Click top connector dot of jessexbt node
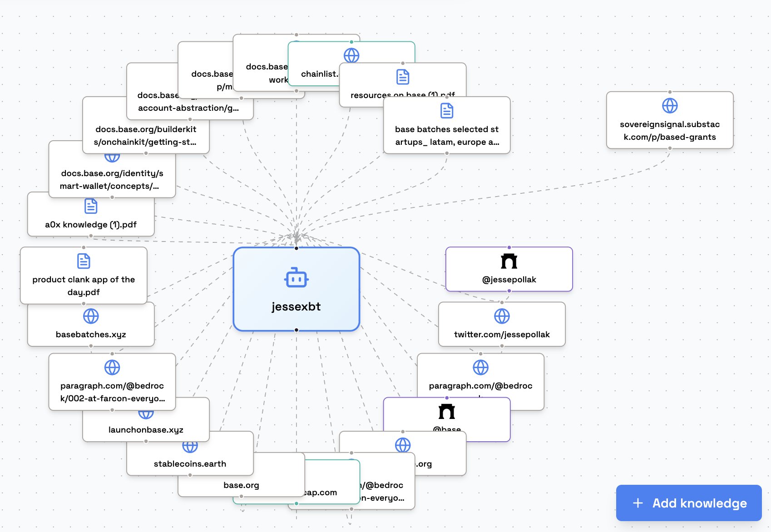 click(x=296, y=248)
